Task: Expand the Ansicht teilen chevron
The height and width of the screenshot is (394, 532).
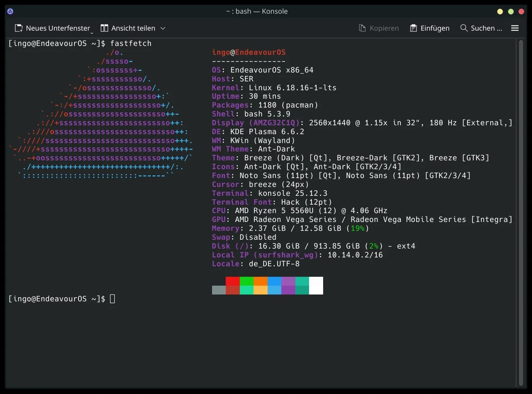Action: pos(163,28)
